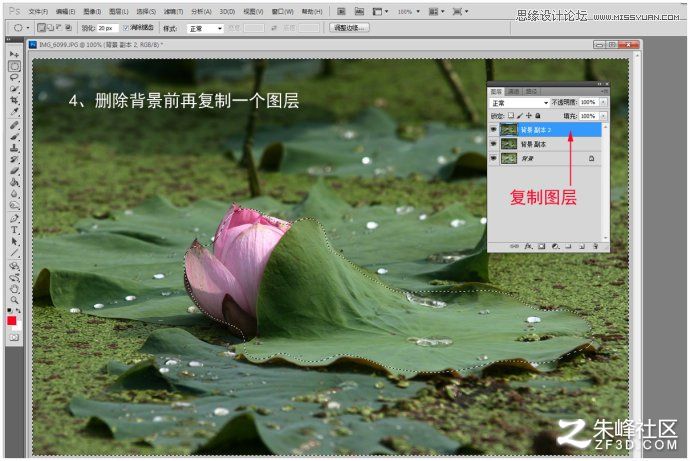This screenshot has width=690, height=461.
Task: Open the 样式 style dropdown
Action: (206, 28)
